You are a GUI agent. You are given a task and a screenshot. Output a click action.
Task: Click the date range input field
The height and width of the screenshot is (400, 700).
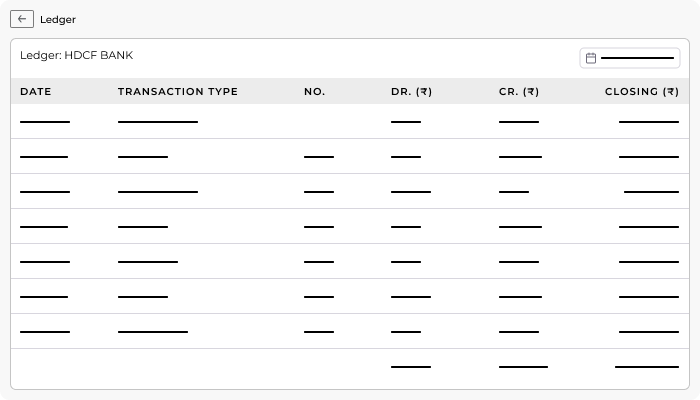pos(630,58)
